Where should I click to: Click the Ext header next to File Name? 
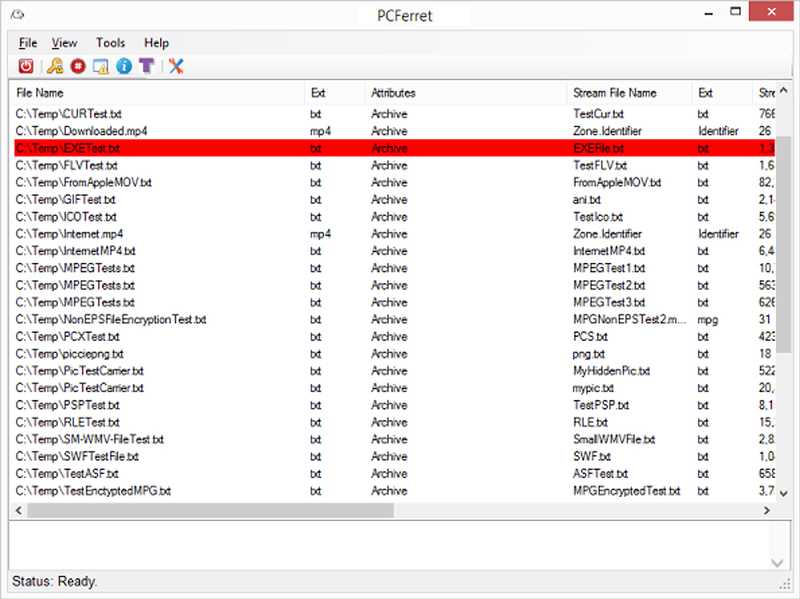(335, 93)
